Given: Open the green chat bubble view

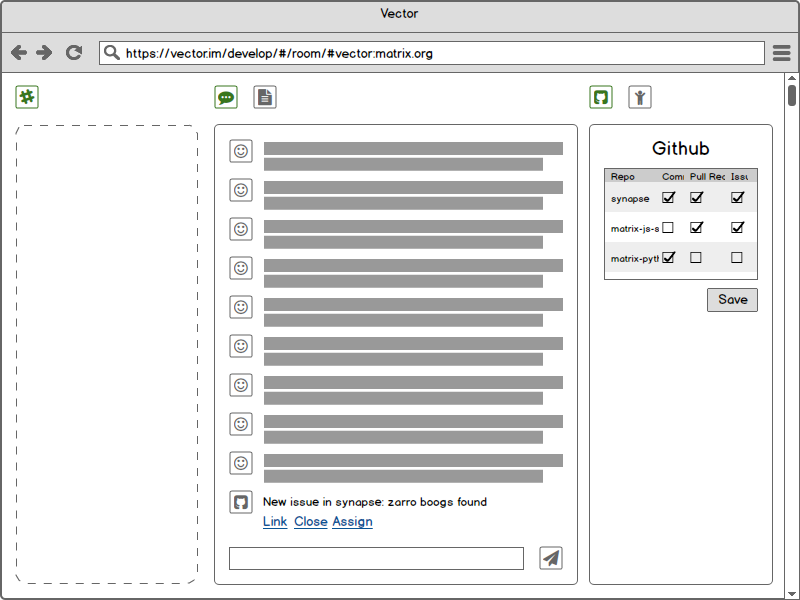Looking at the screenshot, I should click(226, 97).
